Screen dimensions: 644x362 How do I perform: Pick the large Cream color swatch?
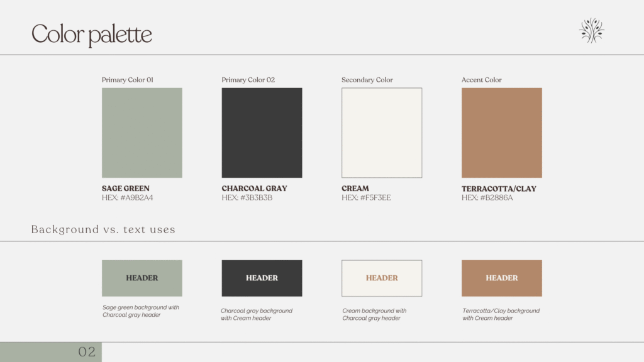click(x=382, y=133)
